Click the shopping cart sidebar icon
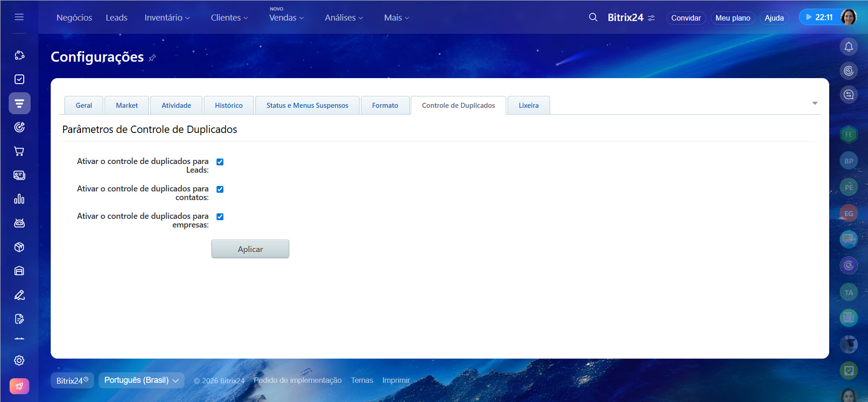 pos(19,151)
